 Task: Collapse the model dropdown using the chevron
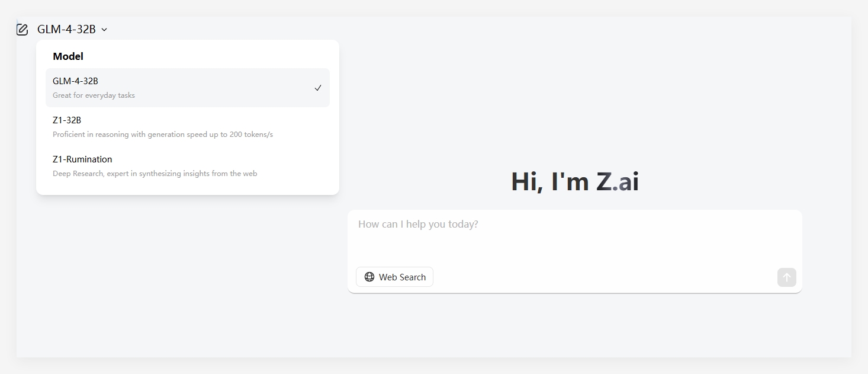(x=104, y=29)
